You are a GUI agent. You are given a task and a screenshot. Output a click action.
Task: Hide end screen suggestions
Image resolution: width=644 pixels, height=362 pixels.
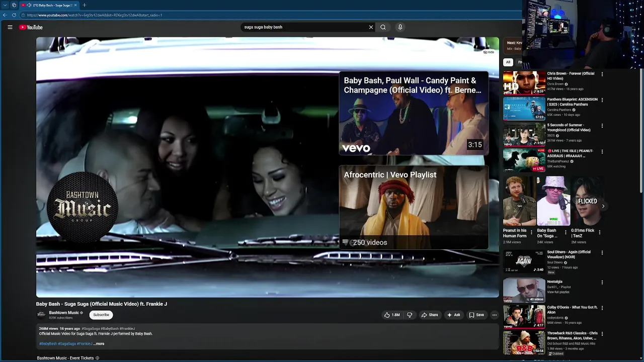coord(489,52)
